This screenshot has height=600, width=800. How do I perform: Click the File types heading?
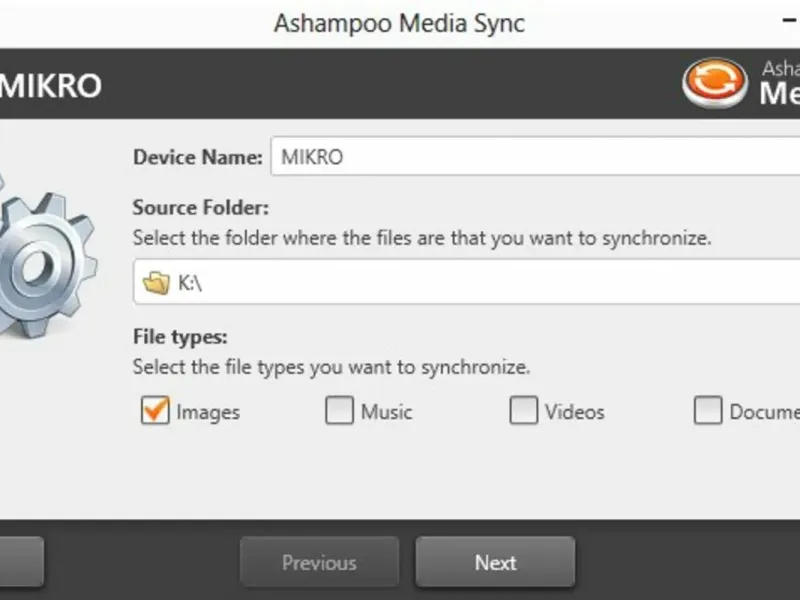click(x=180, y=337)
